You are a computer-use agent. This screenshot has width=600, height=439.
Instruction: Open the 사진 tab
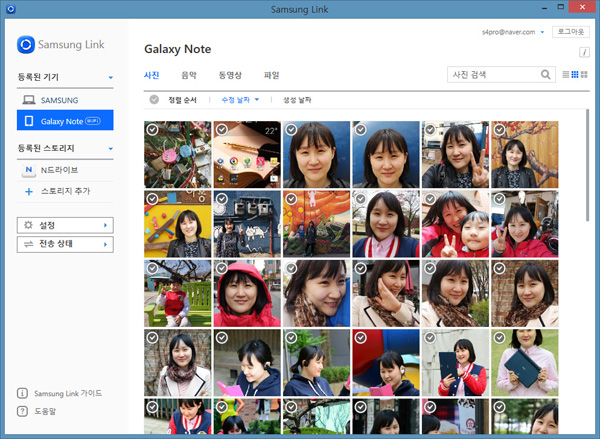click(152, 75)
